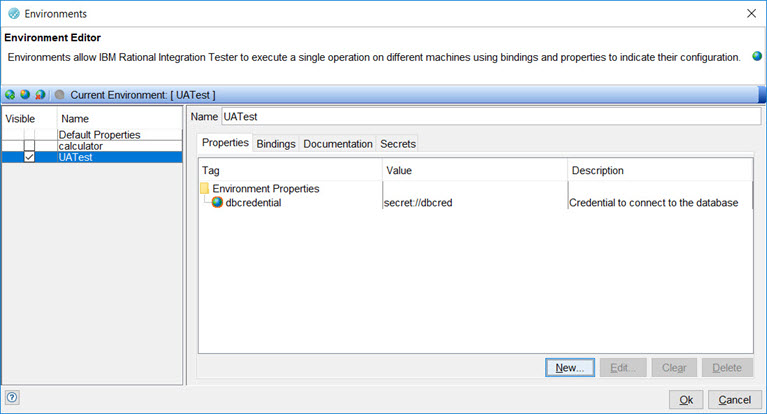
Task: Switch to the Properties tab
Action: pos(225,143)
